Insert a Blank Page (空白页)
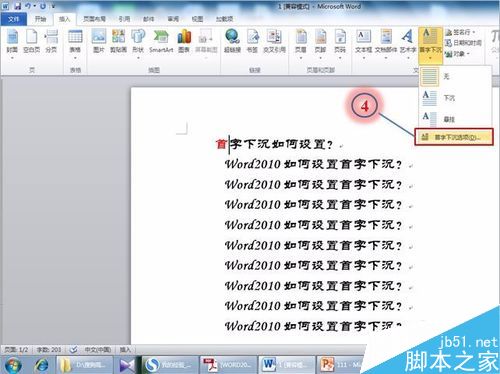This screenshot has width=500, height=374. click(31, 42)
